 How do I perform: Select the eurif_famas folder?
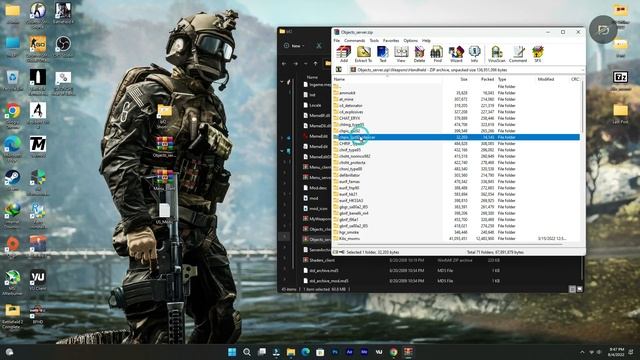(x=456, y=182)
